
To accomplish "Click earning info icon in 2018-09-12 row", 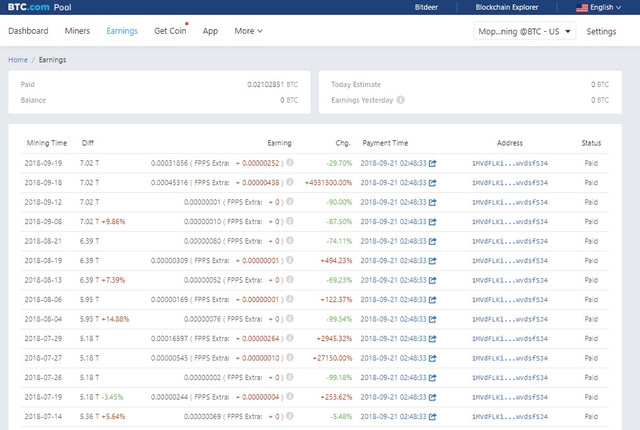I will point(290,202).
